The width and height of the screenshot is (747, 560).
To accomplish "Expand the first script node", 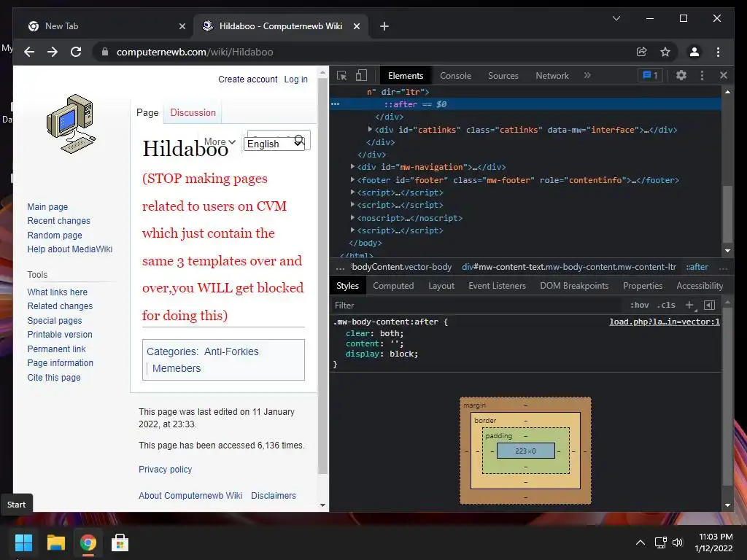I will tap(352, 192).
